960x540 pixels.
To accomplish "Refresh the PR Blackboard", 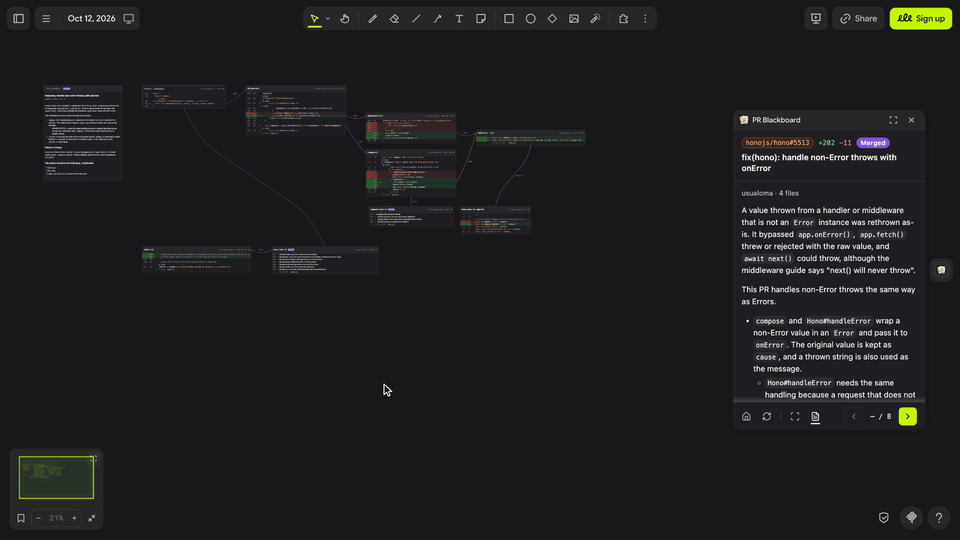I will [x=767, y=416].
